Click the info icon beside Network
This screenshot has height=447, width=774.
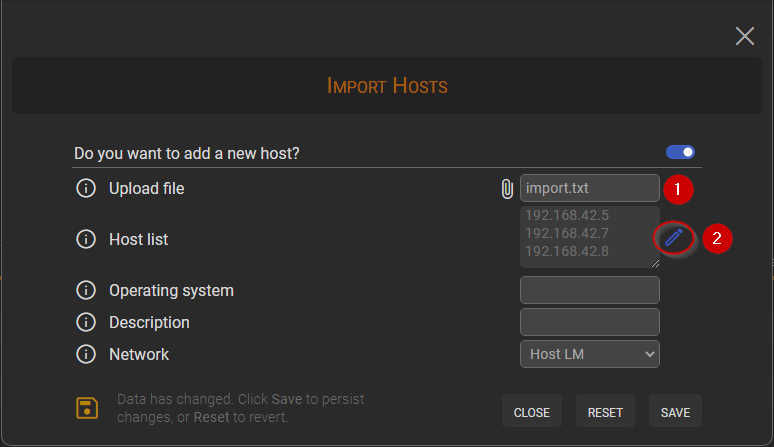(86, 354)
